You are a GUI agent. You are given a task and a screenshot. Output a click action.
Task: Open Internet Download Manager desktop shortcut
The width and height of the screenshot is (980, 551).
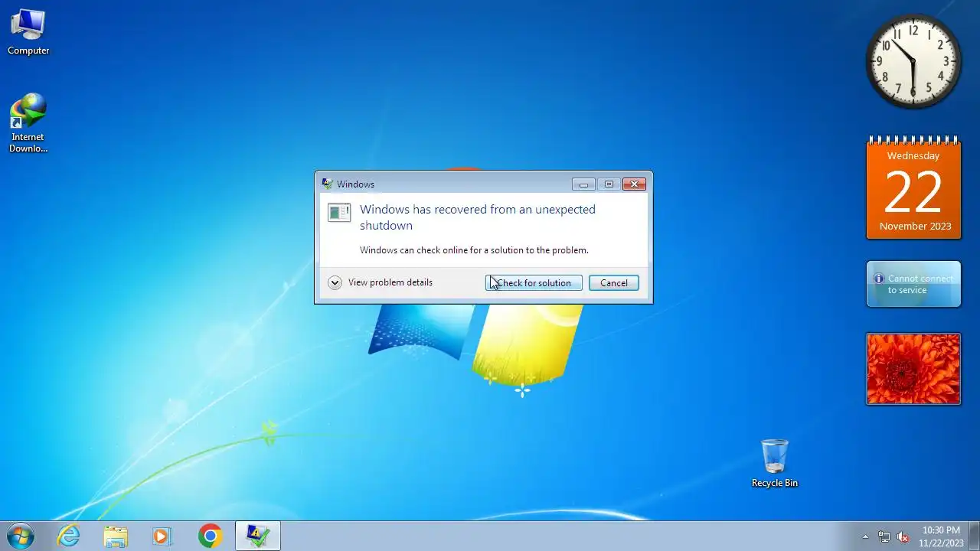[28, 123]
